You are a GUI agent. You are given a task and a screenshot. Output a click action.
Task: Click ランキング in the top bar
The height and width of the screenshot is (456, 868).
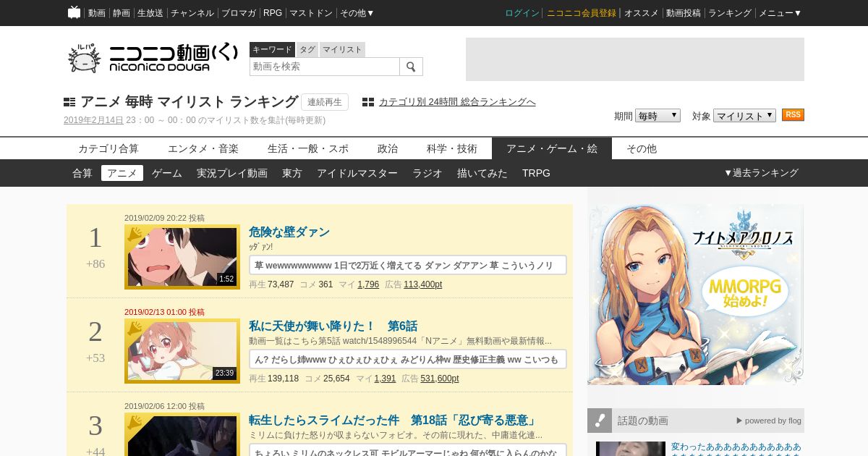pyautogui.click(x=730, y=13)
